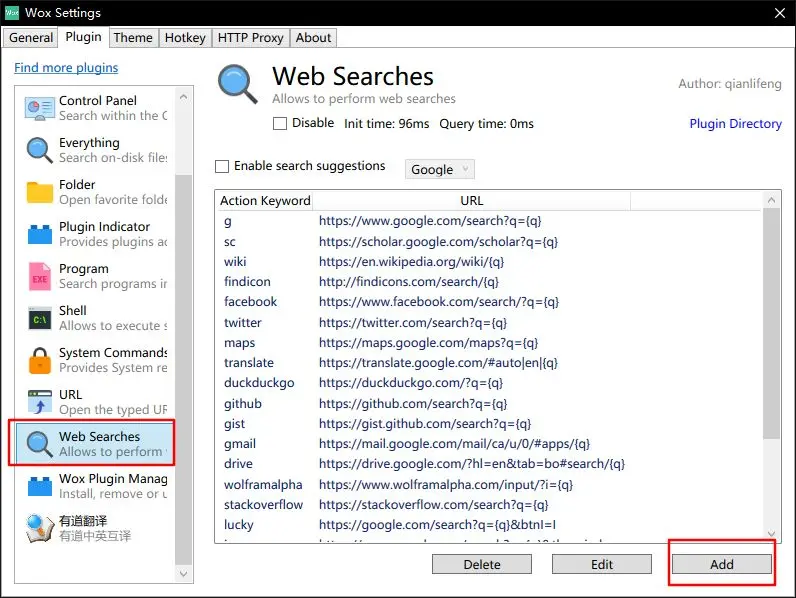Select the 'gist' keyword row

[488, 424]
